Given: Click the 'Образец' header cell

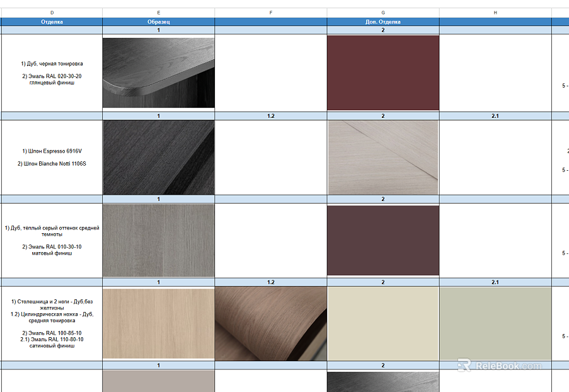Looking at the screenshot, I should pyautogui.click(x=159, y=22).
